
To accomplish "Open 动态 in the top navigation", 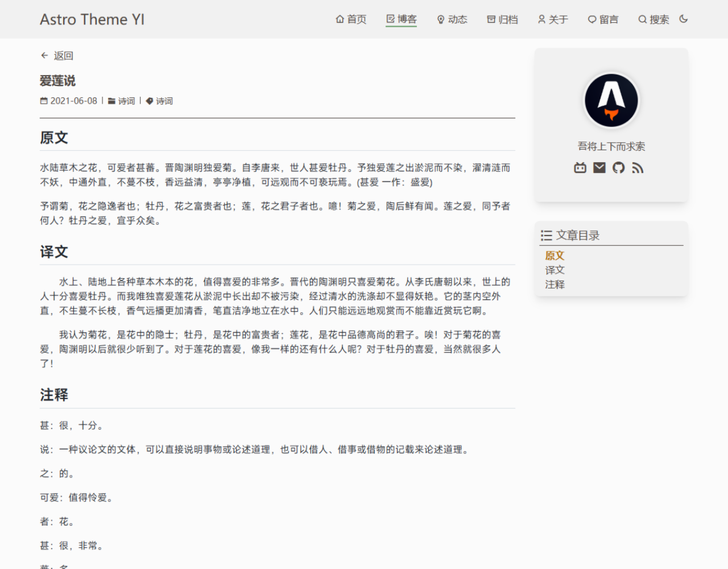I will coord(452,19).
